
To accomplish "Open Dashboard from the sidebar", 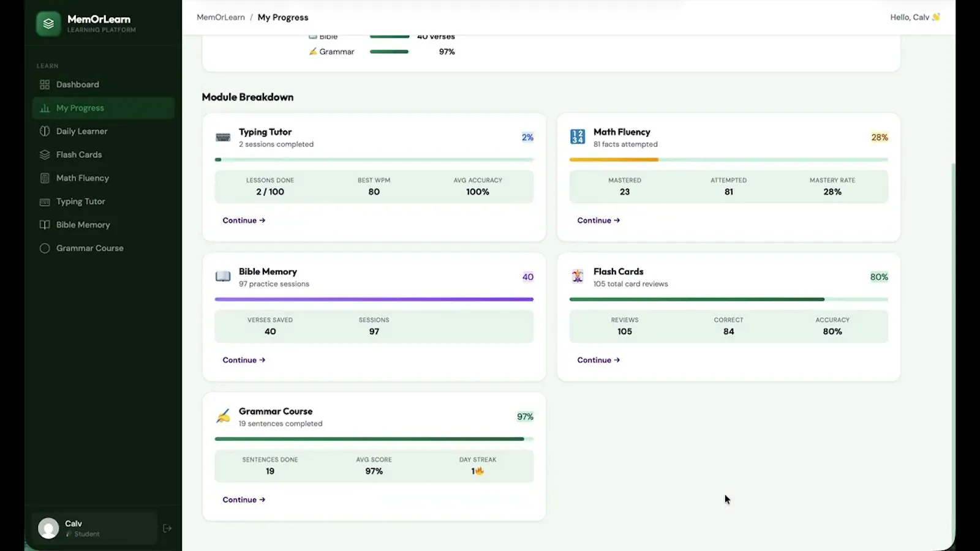I will tap(104, 84).
